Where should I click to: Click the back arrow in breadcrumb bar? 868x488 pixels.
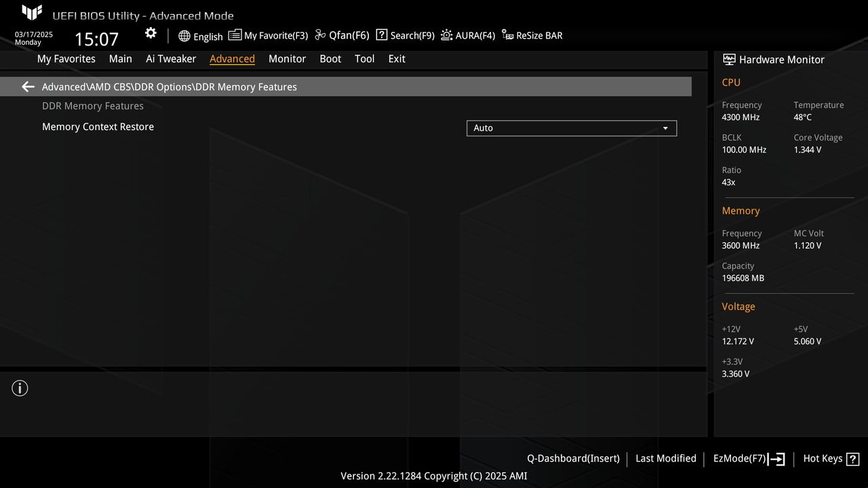tap(28, 87)
